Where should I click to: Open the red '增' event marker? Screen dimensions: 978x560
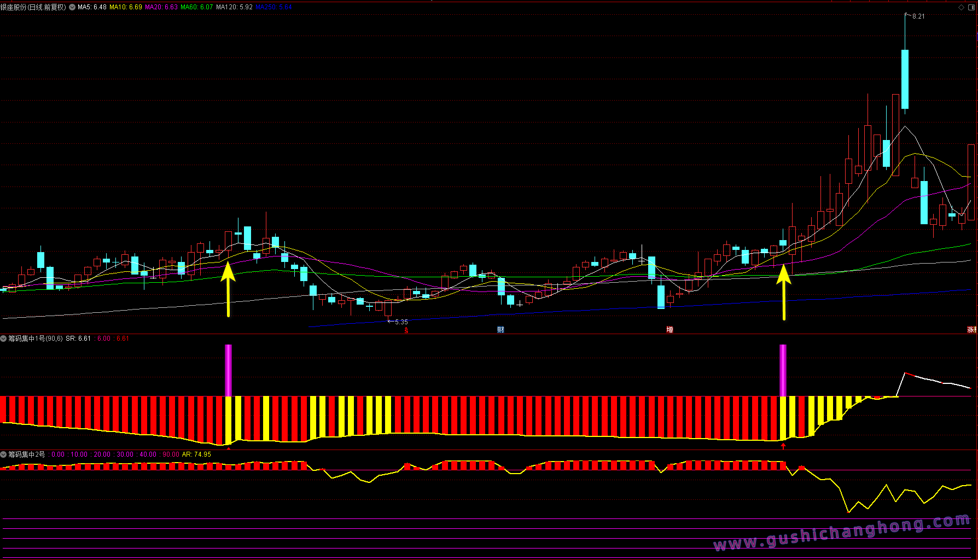(670, 330)
